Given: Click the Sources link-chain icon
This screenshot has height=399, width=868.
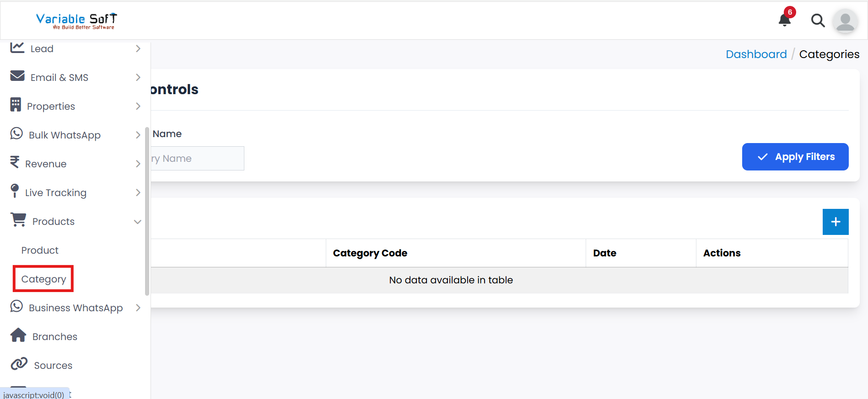Looking at the screenshot, I should point(19,364).
